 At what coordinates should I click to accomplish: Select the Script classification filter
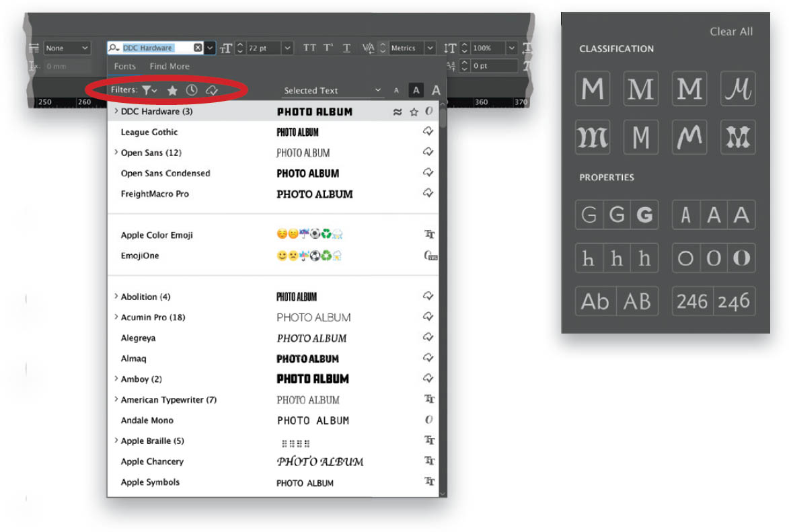738,89
